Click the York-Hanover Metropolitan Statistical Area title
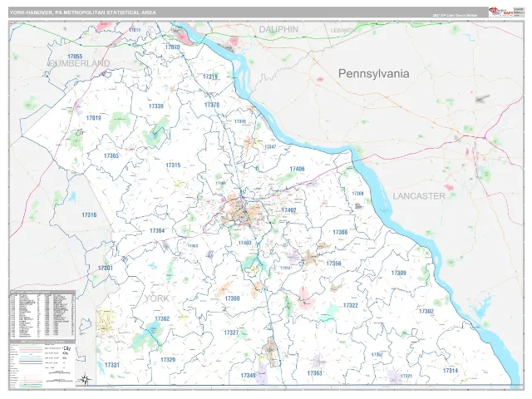The width and height of the screenshot is (532, 399). 83,12
